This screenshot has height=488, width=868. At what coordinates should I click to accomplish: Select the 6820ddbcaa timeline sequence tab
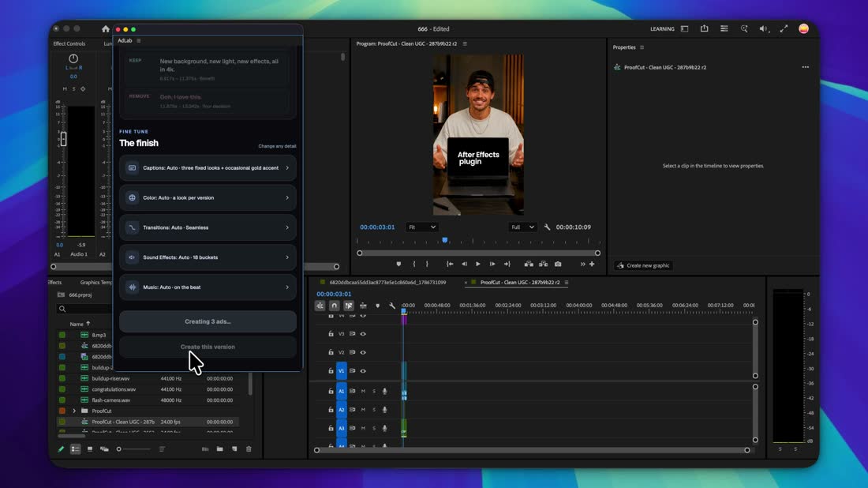click(x=387, y=283)
